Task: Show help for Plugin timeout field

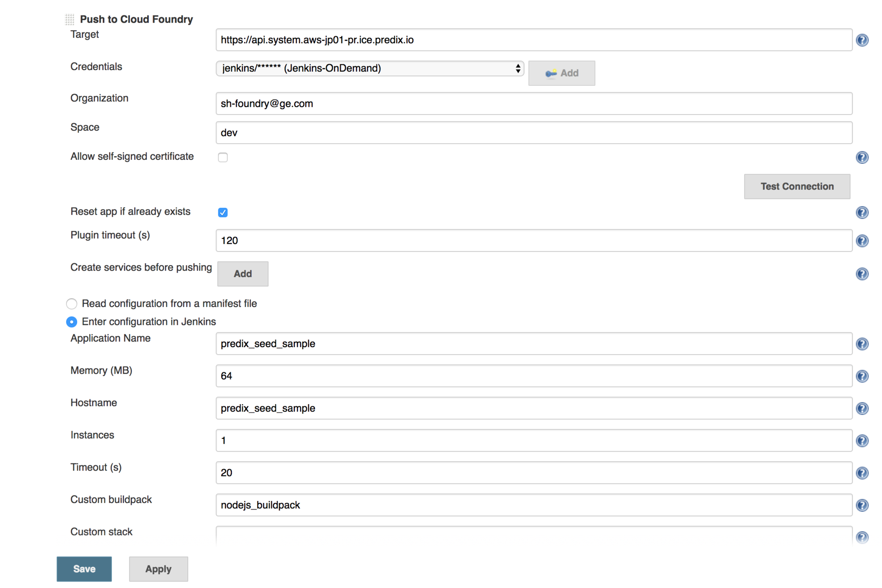Action: (x=862, y=241)
